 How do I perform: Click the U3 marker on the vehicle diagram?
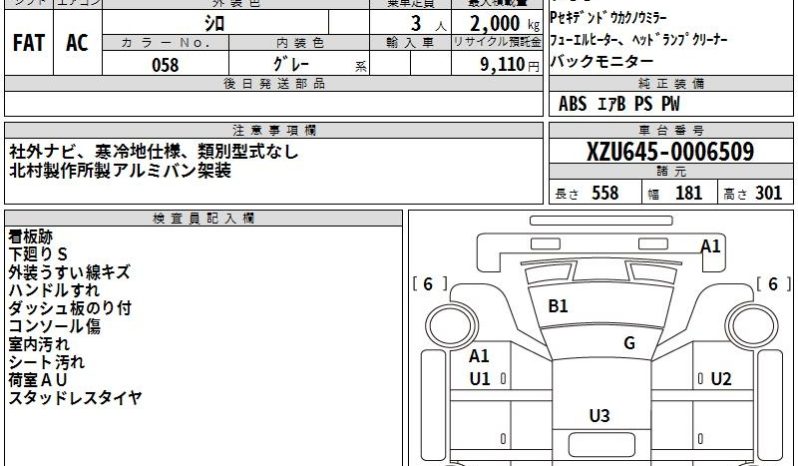[599, 416]
